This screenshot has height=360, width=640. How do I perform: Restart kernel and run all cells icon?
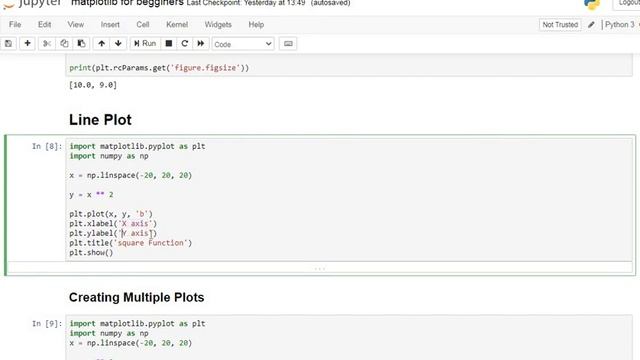(x=200, y=44)
